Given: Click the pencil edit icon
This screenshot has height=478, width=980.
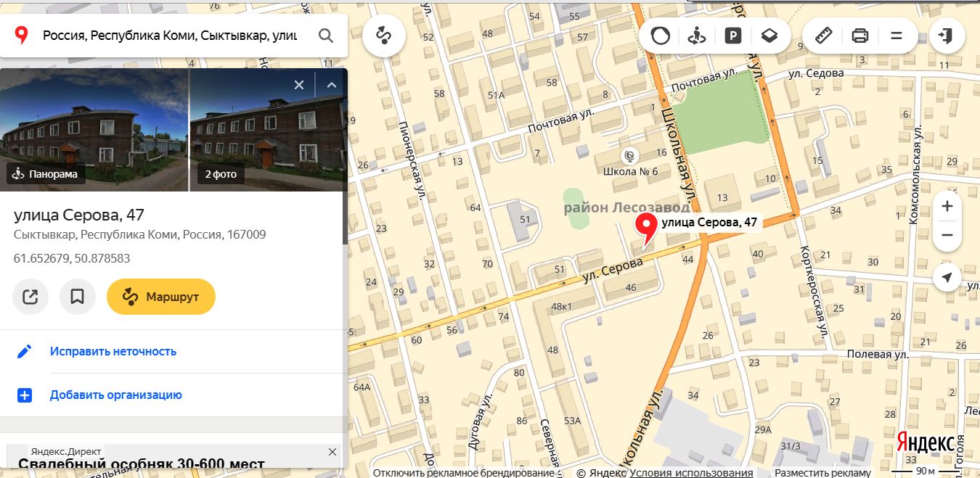Looking at the screenshot, I should pyautogui.click(x=25, y=351).
